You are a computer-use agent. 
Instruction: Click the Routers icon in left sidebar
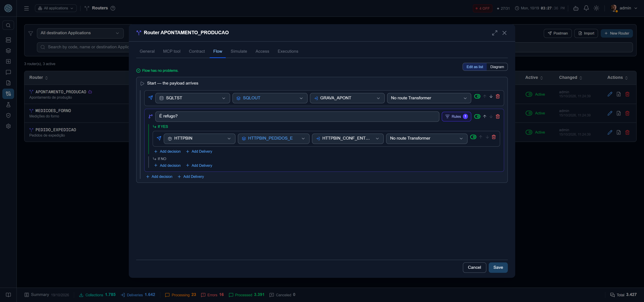tap(8, 94)
